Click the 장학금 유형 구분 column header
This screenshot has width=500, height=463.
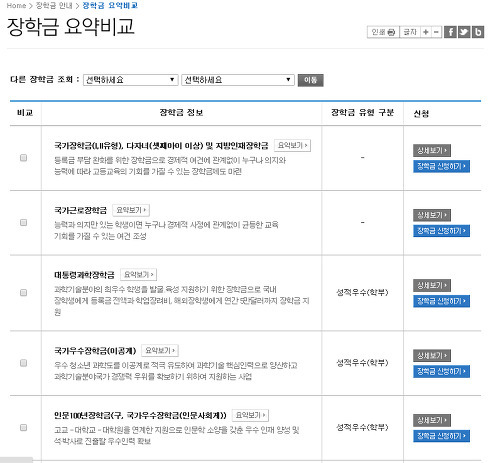point(362,113)
